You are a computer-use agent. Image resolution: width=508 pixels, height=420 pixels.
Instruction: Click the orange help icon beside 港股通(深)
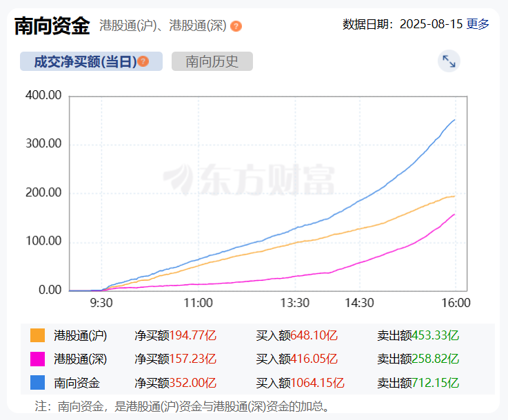click(236, 26)
